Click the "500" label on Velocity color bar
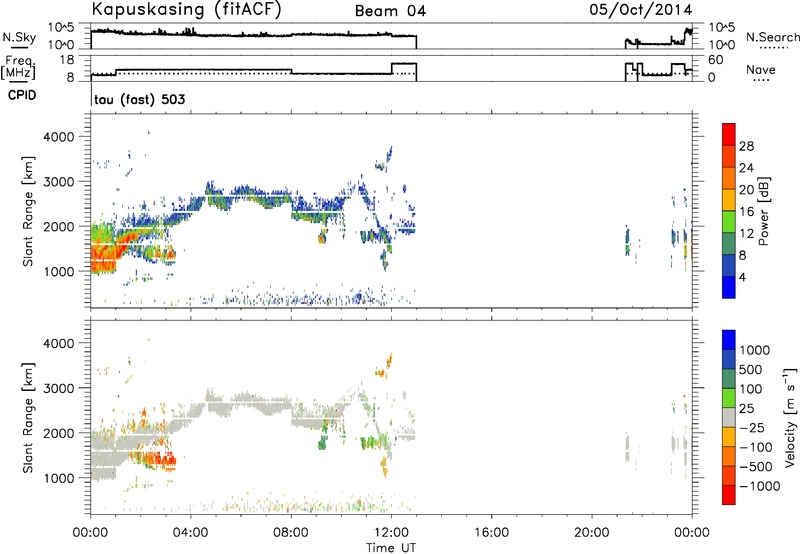 point(750,370)
